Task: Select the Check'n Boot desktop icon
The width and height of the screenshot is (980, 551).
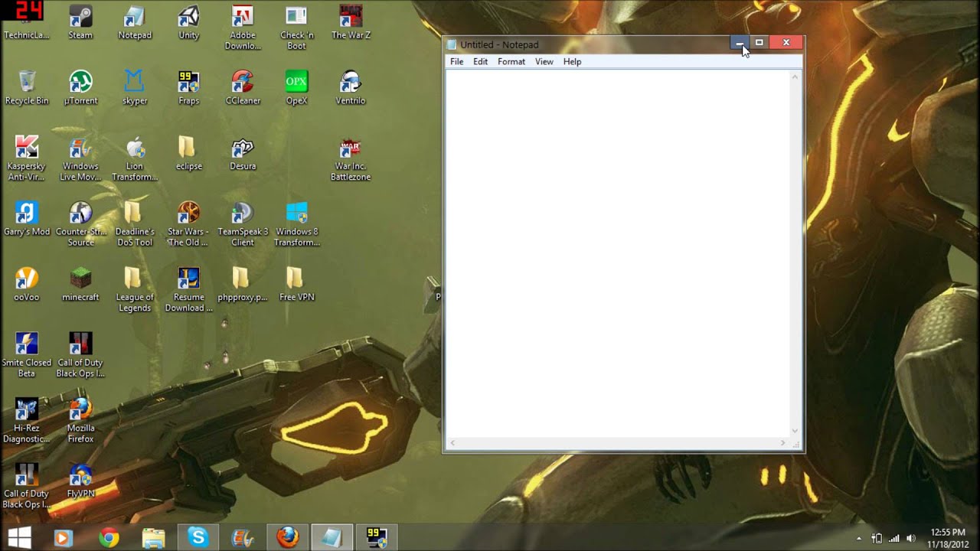Action: click(296, 28)
